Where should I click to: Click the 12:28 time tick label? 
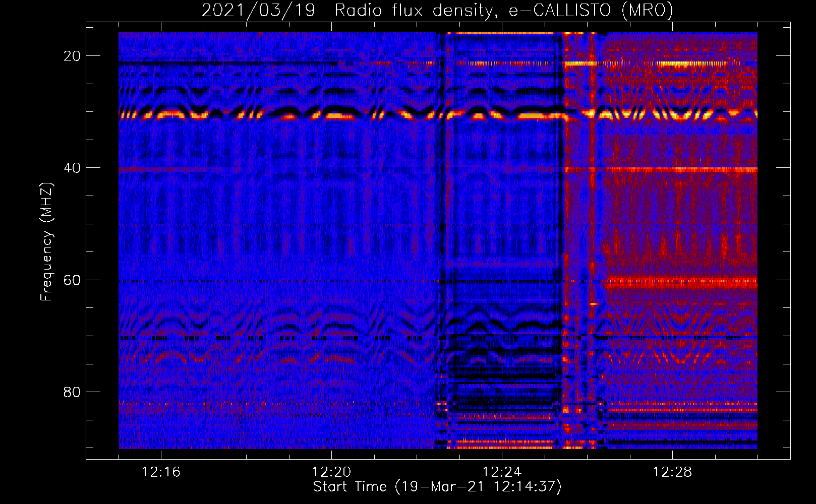(672, 472)
